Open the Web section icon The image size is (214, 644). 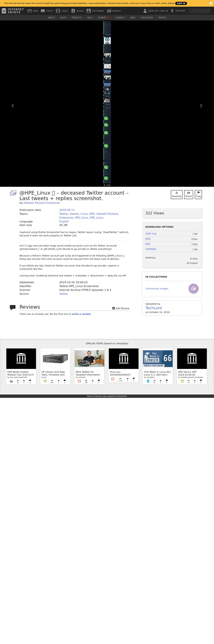point(29,11)
